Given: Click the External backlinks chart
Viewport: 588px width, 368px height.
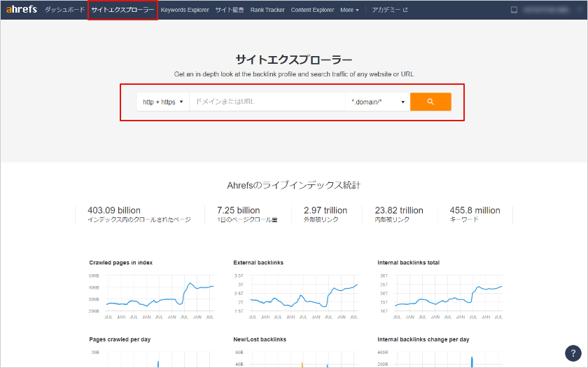Looking at the screenshot, I should pos(296,296).
